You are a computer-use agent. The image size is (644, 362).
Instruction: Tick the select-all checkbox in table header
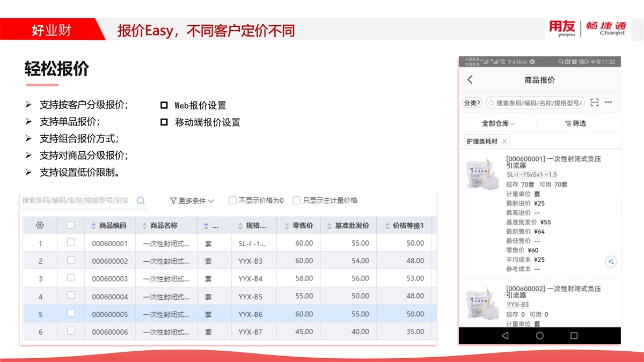point(71,225)
